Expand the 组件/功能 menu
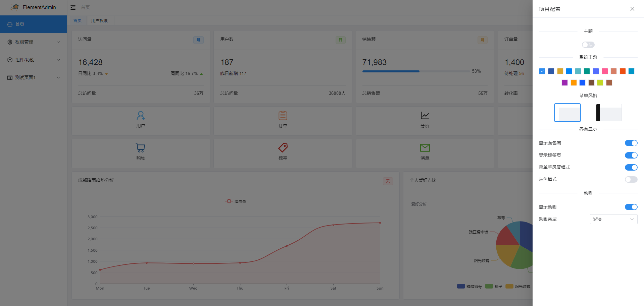The image size is (644, 306). pyautogui.click(x=33, y=59)
